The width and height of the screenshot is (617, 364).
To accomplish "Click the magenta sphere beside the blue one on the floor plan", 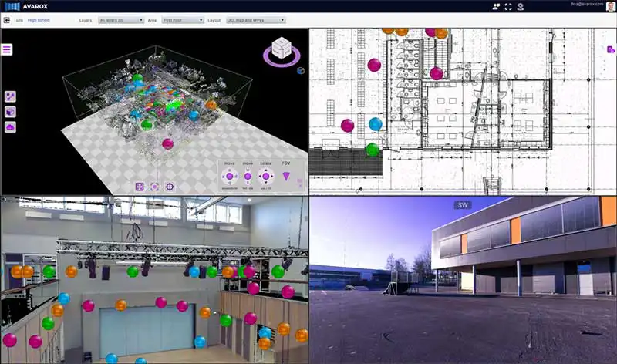I will 347,126.
